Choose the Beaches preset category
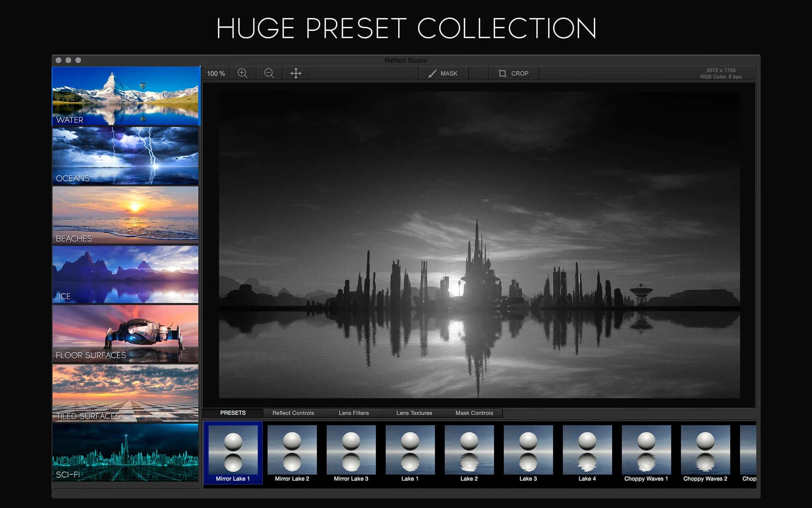The height and width of the screenshot is (508, 812). click(125, 215)
